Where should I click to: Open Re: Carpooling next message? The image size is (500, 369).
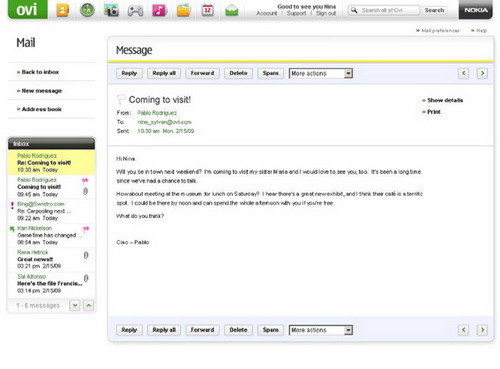click(x=51, y=211)
